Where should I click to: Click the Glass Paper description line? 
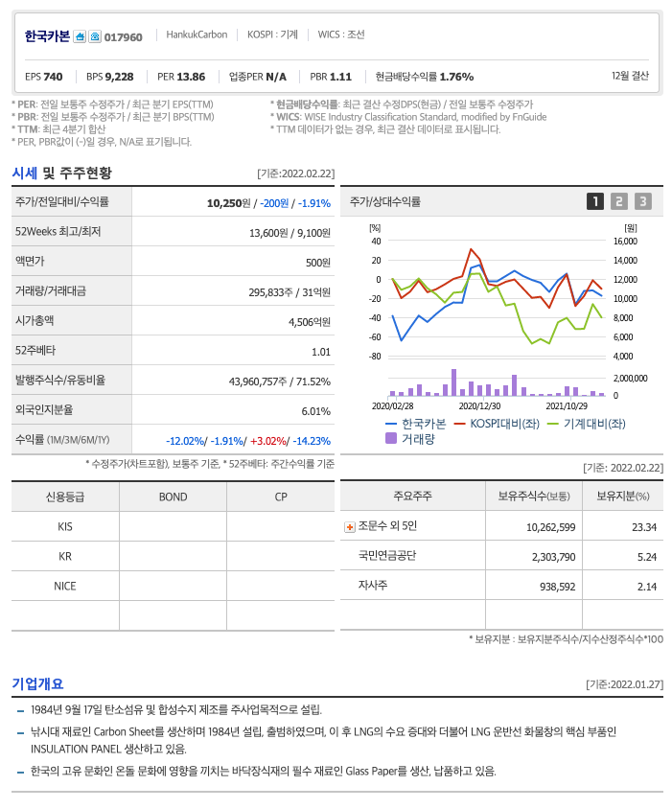[264, 772]
